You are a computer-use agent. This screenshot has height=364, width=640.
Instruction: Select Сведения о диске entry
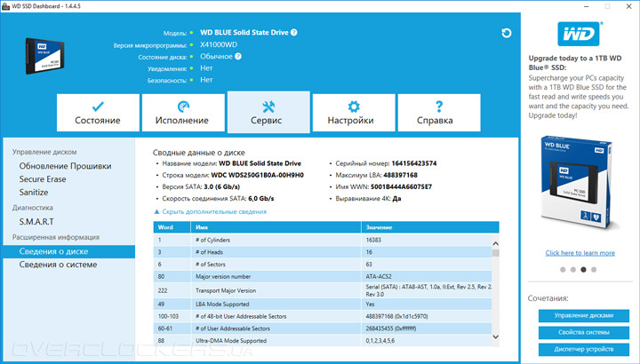(68, 251)
